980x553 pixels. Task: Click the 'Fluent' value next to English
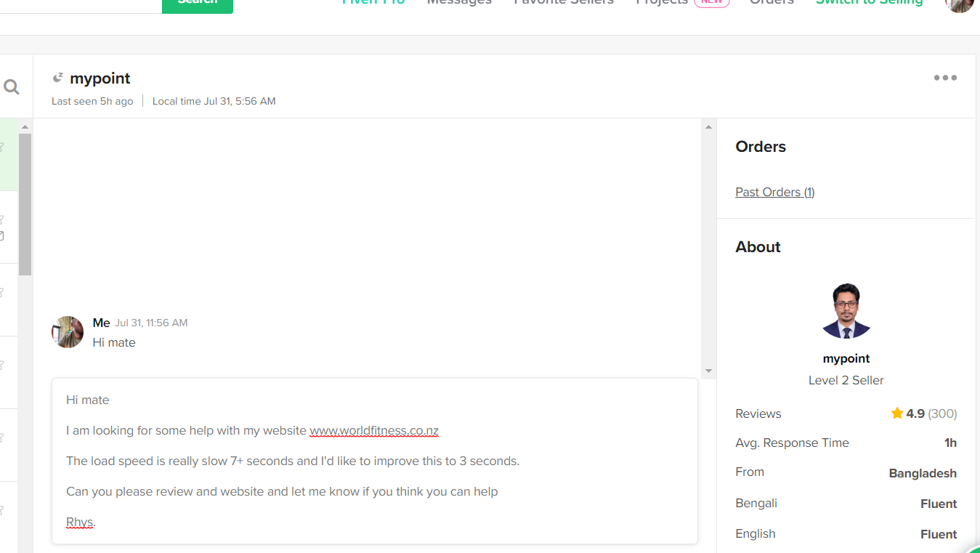pos(939,534)
